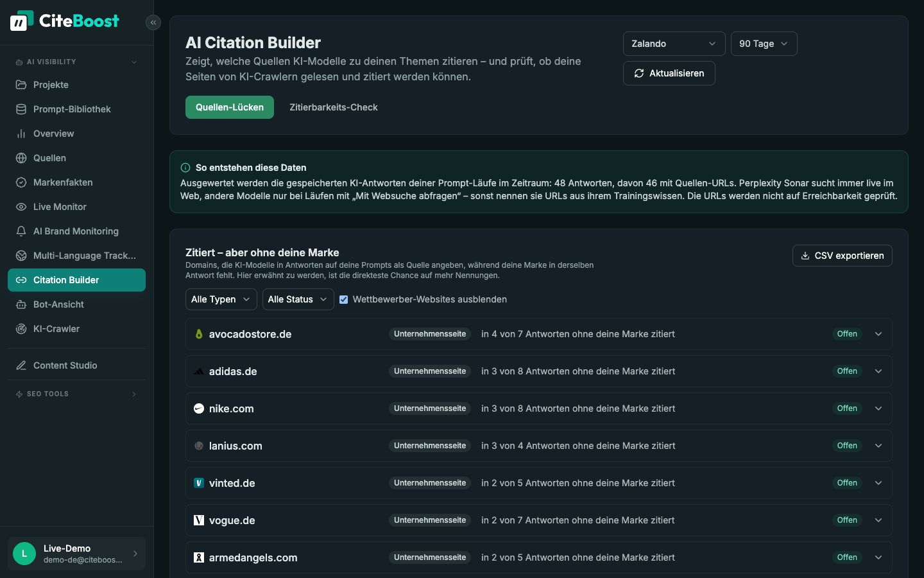Select the Quellen-Lücken tab
The image size is (924, 578).
230,107
